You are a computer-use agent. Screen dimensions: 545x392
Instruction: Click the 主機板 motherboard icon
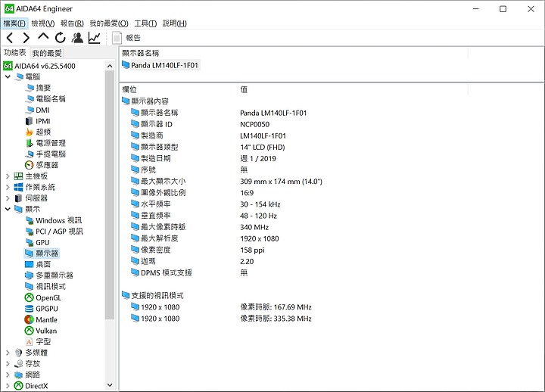pos(18,176)
